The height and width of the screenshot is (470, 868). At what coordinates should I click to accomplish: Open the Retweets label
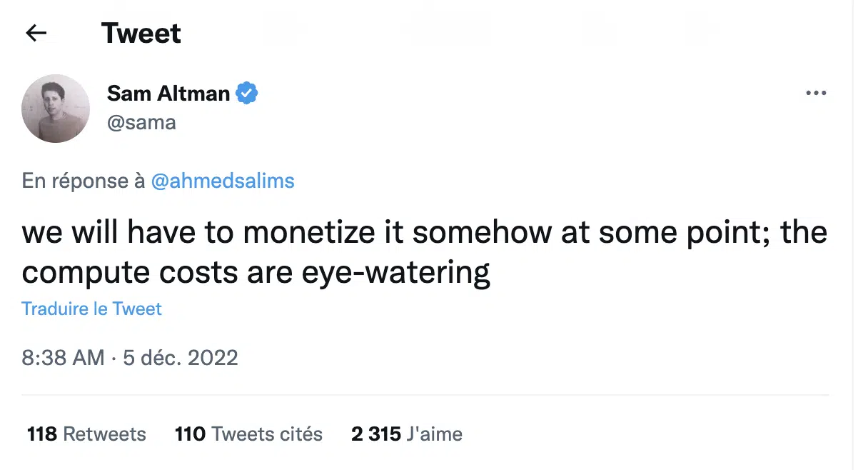point(105,434)
